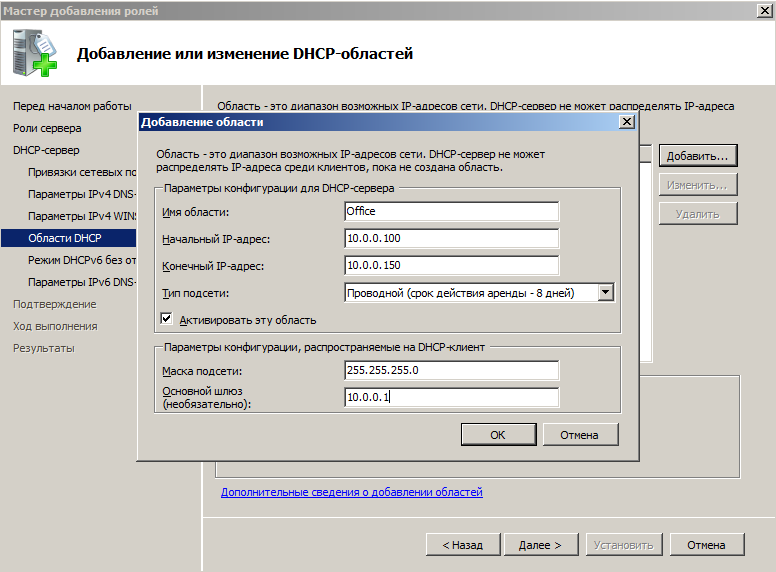Screen dimensions: 776x572
Task: Click the 'Маска подсети' input field
Action: 451,370
